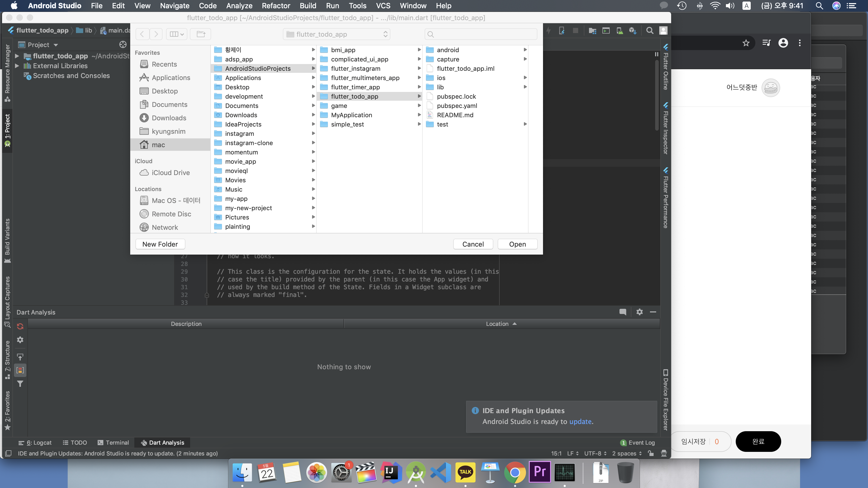Toggle group by severity in Dart Analysis
This screenshot has width=868, height=488.
point(20,370)
